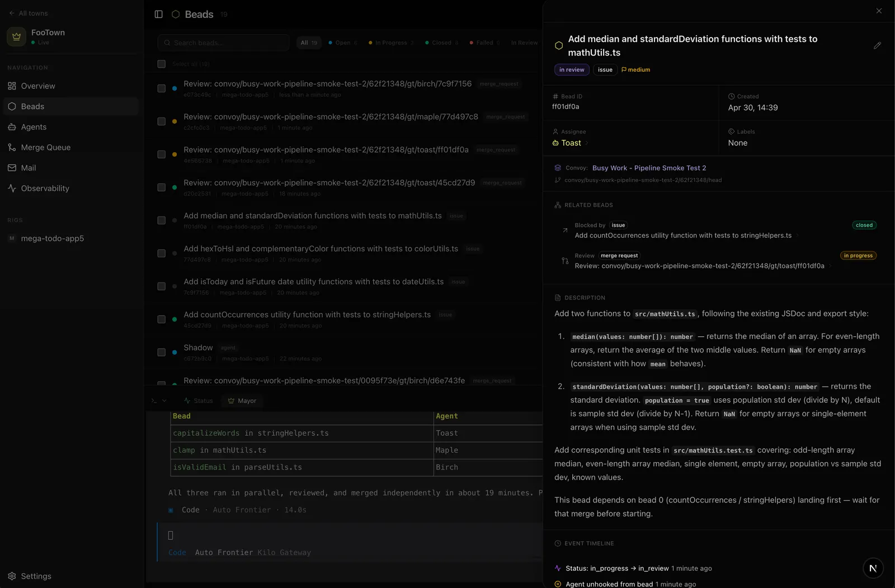This screenshot has width=895, height=588.
Task: Filter beads by Failed
Action: click(485, 43)
